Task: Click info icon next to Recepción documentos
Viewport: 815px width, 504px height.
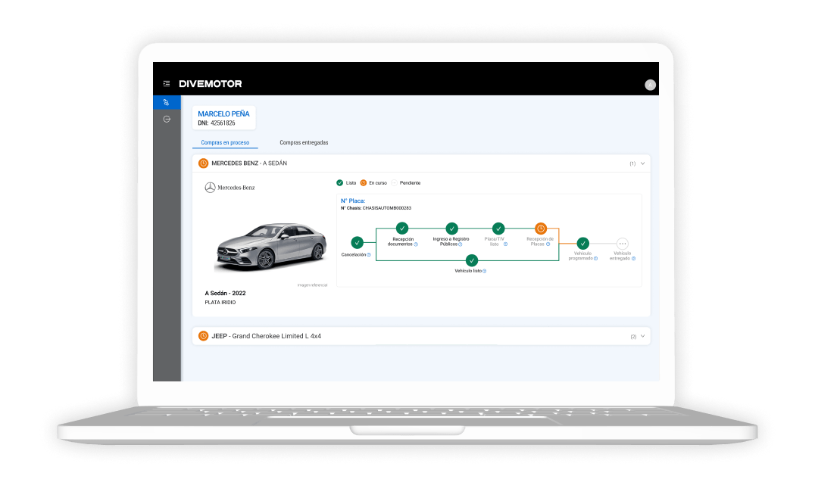Action: [416, 244]
